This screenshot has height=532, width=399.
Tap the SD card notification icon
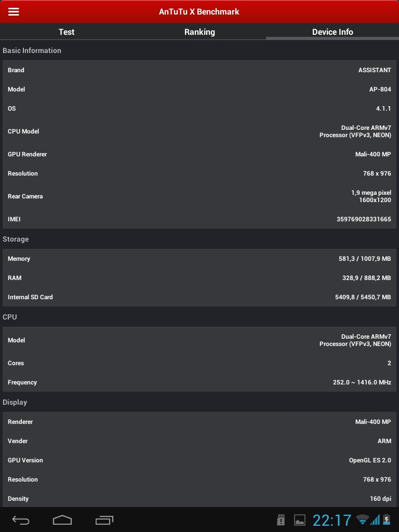281,520
